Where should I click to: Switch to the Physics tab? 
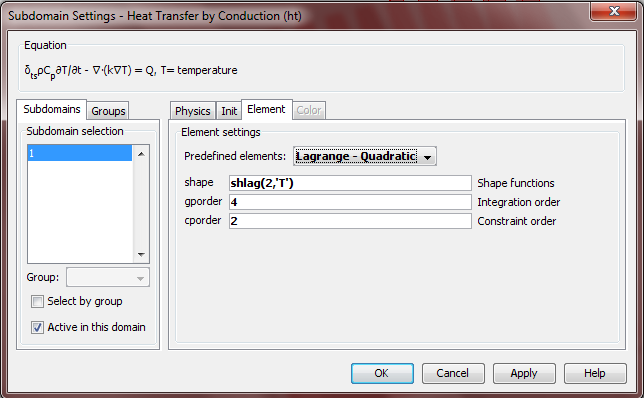click(193, 111)
